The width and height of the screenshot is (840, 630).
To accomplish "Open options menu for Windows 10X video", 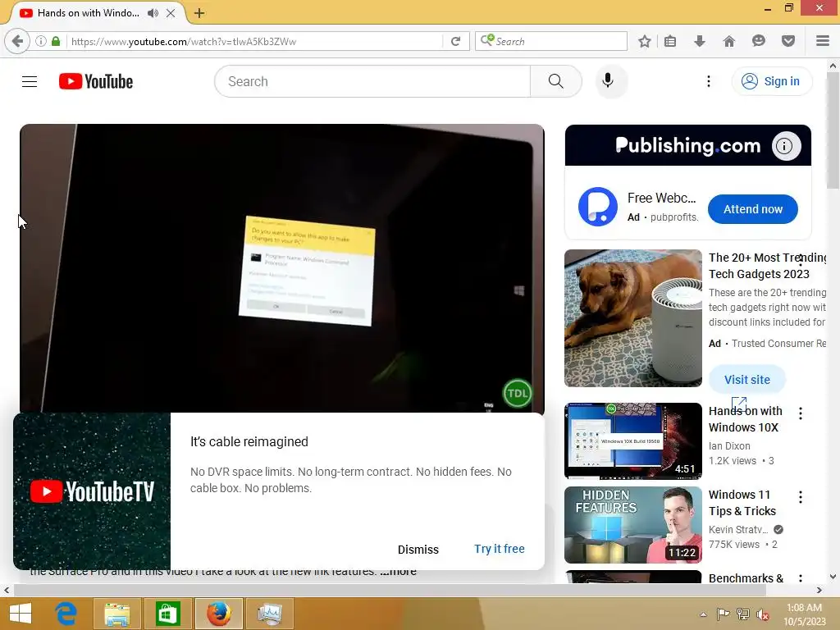I will click(x=801, y=413).
